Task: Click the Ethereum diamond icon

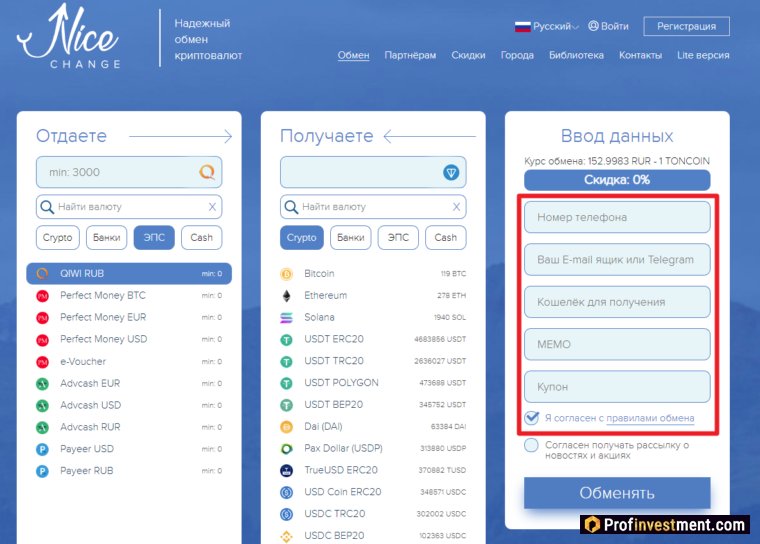Action: pos(286,296)
